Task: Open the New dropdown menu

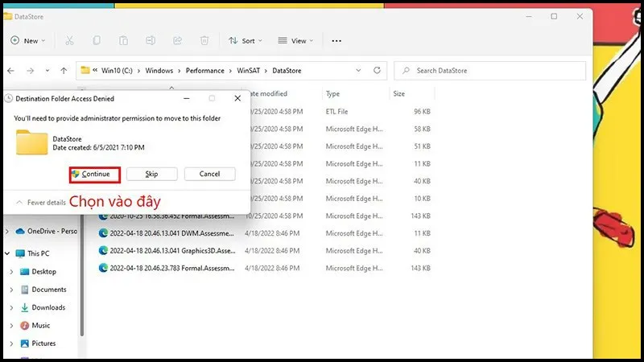Action: pos(28,40)
